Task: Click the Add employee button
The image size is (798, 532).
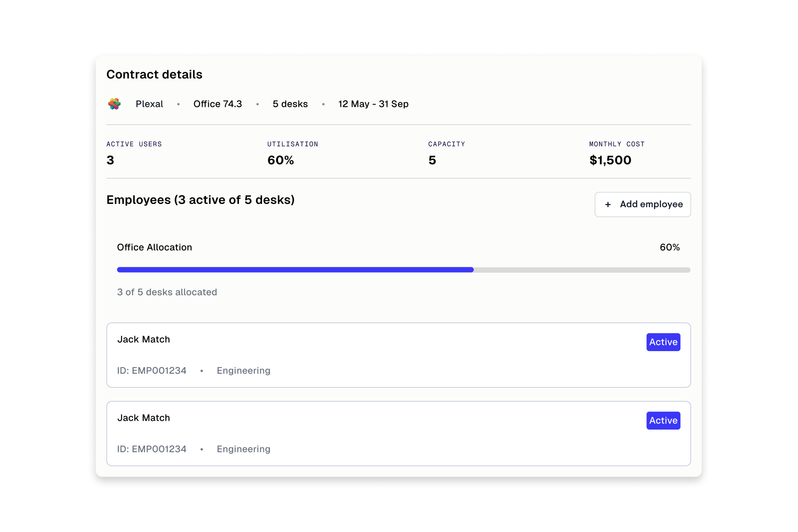Action: 642,204
